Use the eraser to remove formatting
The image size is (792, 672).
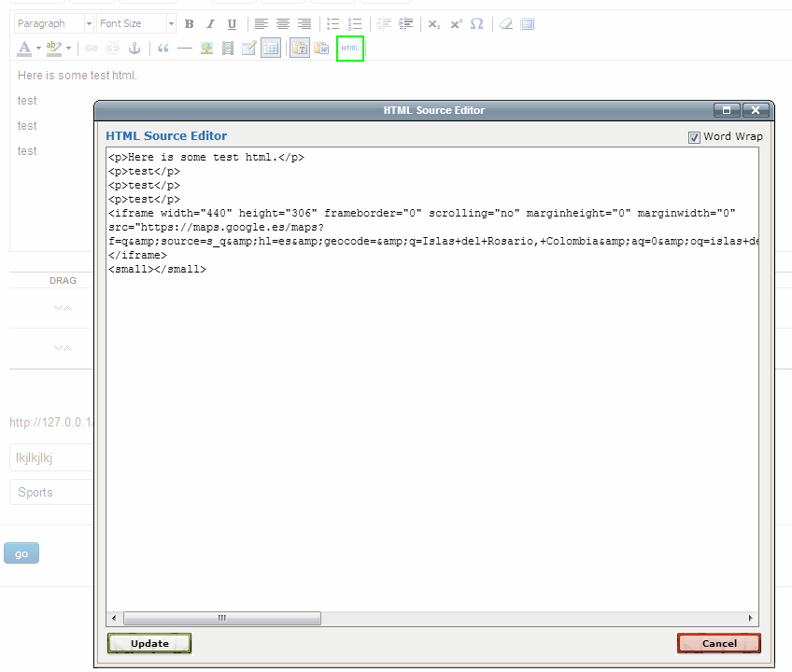(x=506, y=24)
